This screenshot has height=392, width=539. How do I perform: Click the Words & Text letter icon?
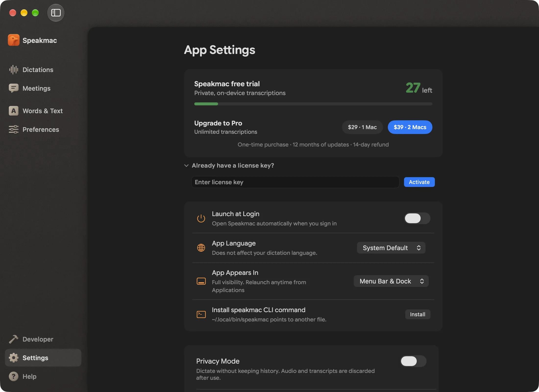click(x=14, y=111)
